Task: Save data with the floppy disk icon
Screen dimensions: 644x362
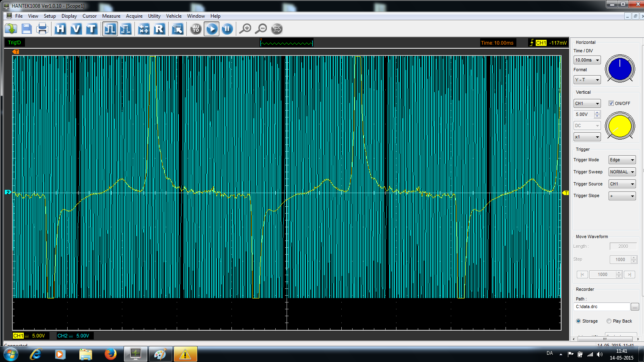Action: coord(27,29)
